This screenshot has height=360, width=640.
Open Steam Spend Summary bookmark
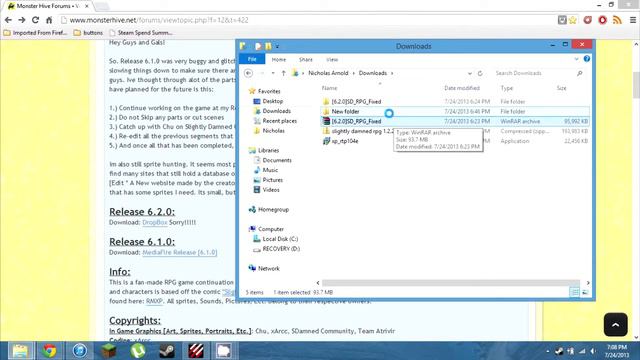141,33
